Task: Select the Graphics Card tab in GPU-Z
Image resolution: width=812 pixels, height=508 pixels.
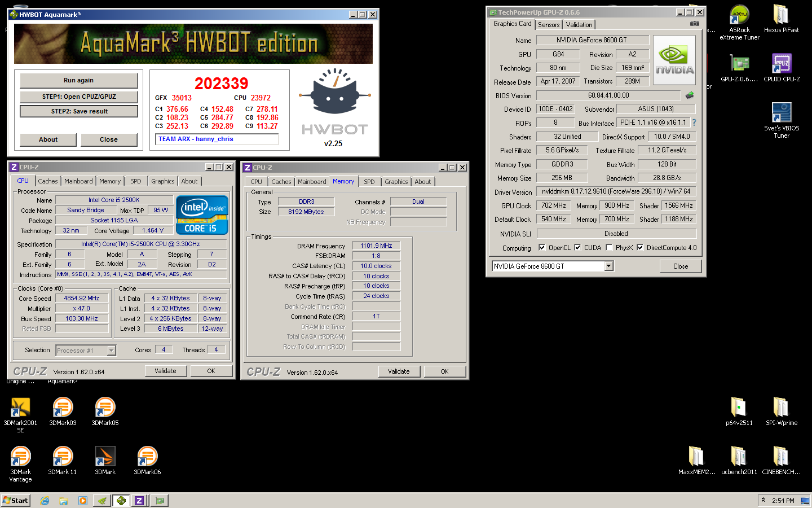Action: pyautogui.click(x=512, y=24)
